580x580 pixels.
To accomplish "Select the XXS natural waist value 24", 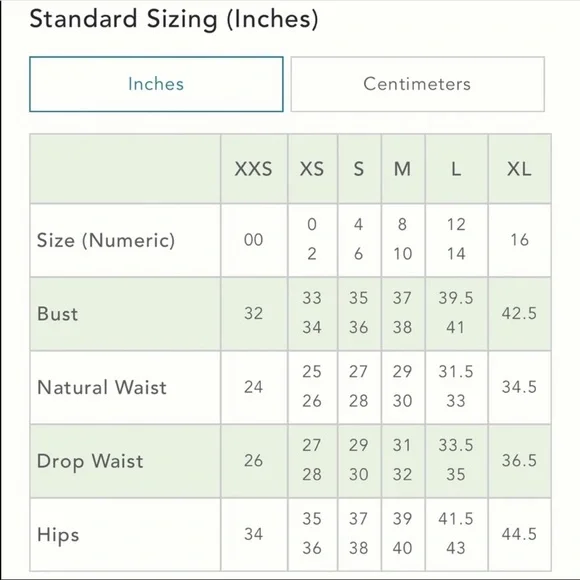I will pyautogui.click(x=253, y=387).
